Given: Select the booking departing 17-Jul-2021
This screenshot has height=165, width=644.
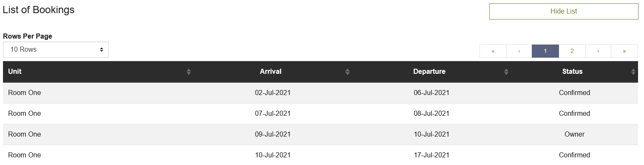Looking at the screenshot, I should click(x=321, y=155).
